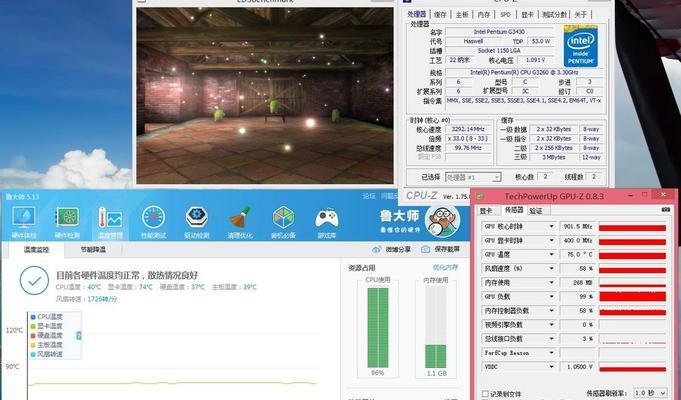The height and width of the screenshot is (400, 681).
Task: Switch to 节能降温 tab
Action: (x=93, y=250)
